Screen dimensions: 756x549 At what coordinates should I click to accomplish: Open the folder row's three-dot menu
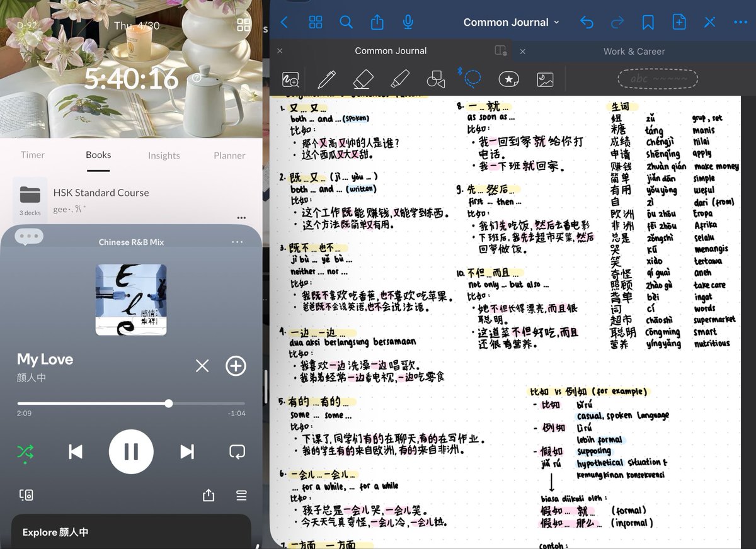click(241, 218)
